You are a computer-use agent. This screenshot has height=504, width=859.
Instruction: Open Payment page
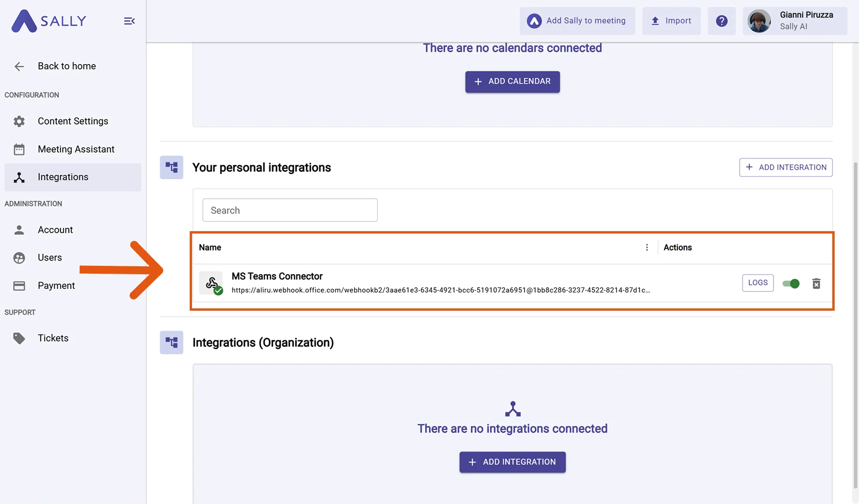(x=73, y=286)
